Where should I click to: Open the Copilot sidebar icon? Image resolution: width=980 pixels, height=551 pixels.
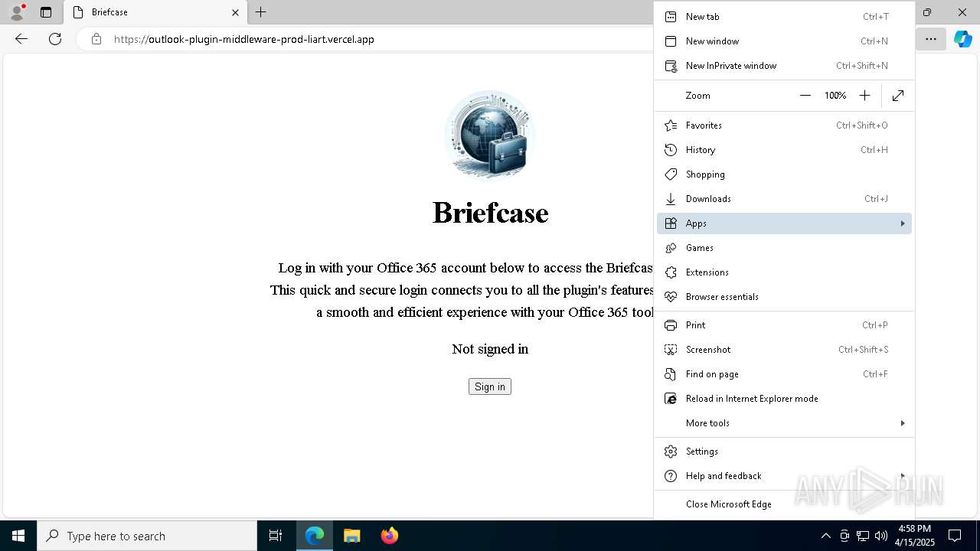pyautogui.click(x=962, y=39)
